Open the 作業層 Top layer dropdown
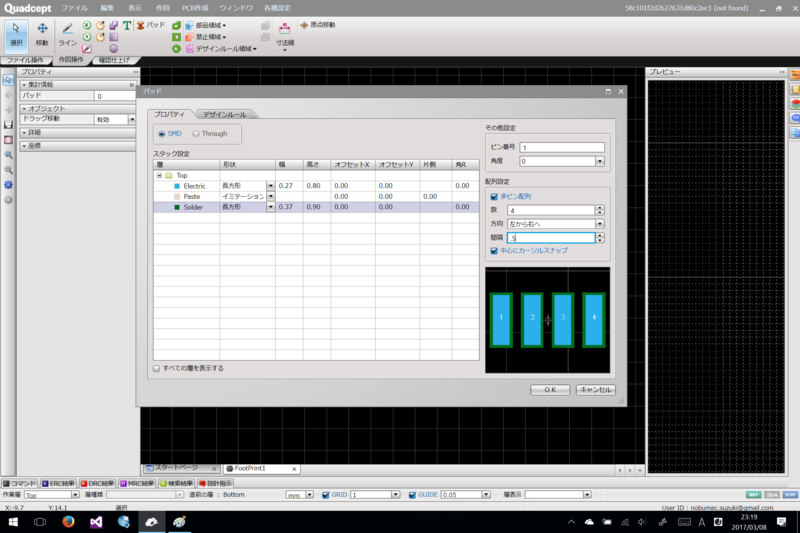Viewport: 800px width, 533px height. click(75, 495)
